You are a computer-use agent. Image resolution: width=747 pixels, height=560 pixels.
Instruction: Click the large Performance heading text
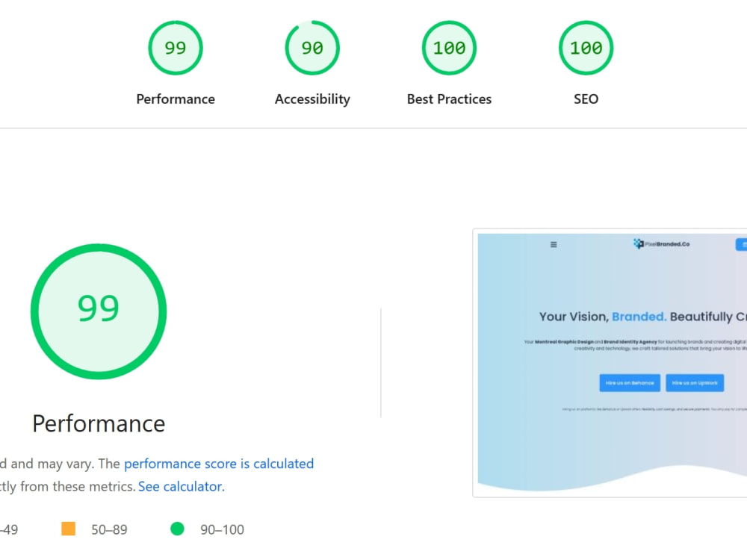[99, 423]
